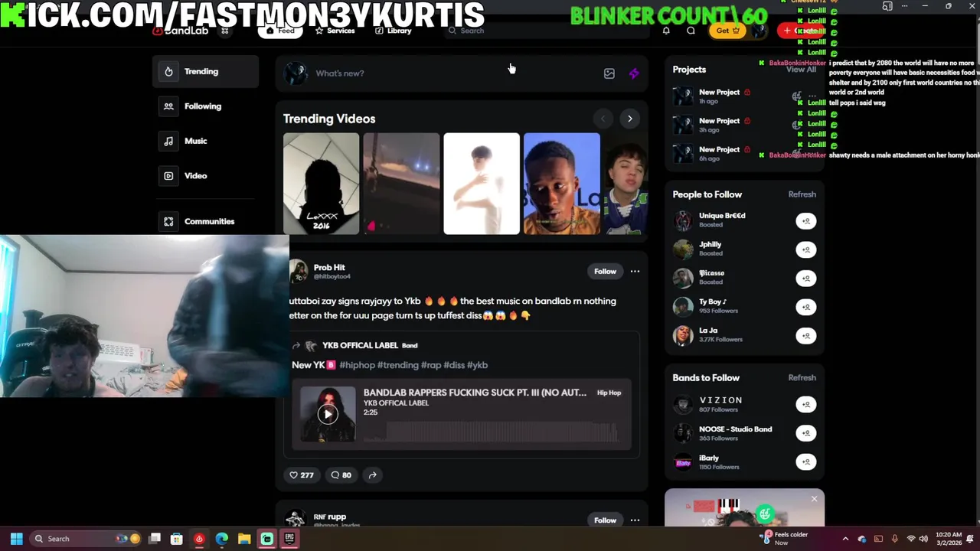980x551 pixels.
Task: Open the white-background dancer video thumbnail
Action: tap(482, 184)
